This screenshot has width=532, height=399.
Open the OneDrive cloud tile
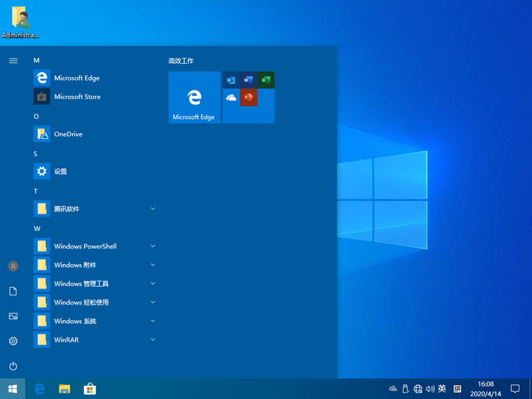[x=231, y=97]
